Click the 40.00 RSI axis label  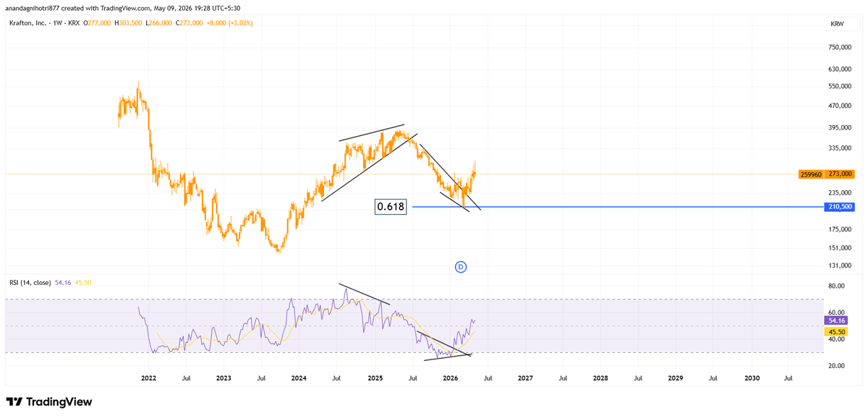point(837,339)
